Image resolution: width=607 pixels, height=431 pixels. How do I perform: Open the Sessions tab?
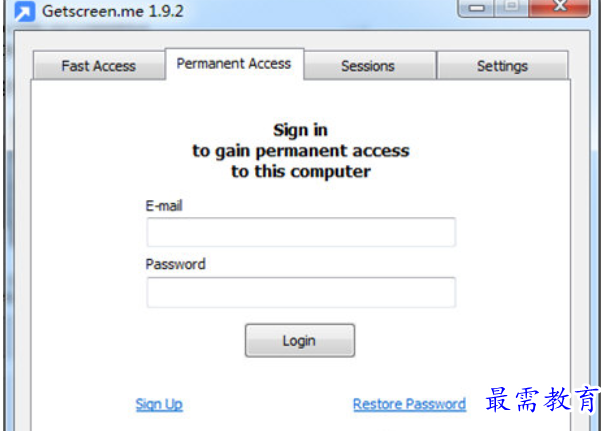pos(369,65)
